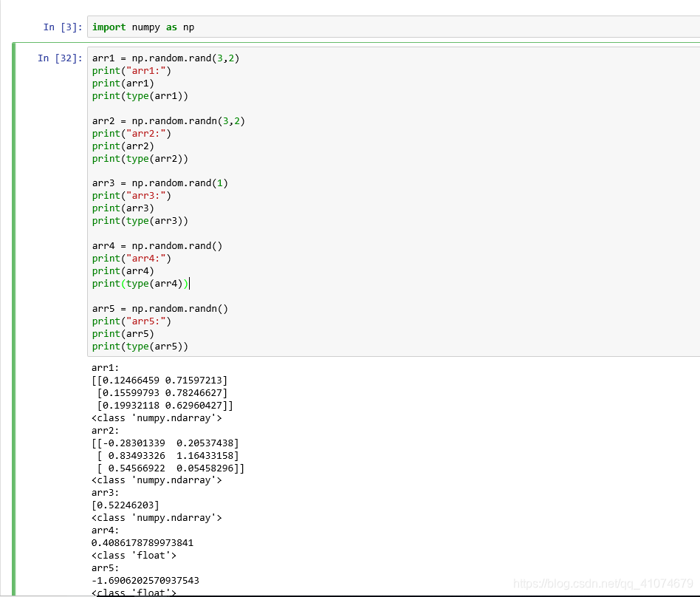Select the In [3] prompt label
700x597 pixels.
[63, 27]
